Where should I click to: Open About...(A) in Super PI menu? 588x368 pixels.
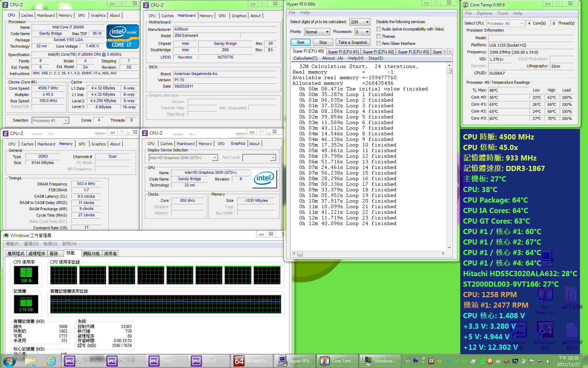[332, 58]
